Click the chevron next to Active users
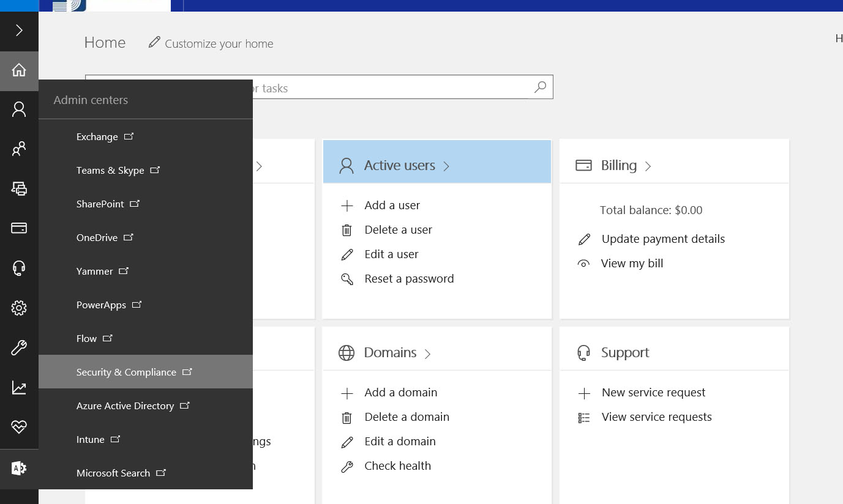 coord(446,166)
